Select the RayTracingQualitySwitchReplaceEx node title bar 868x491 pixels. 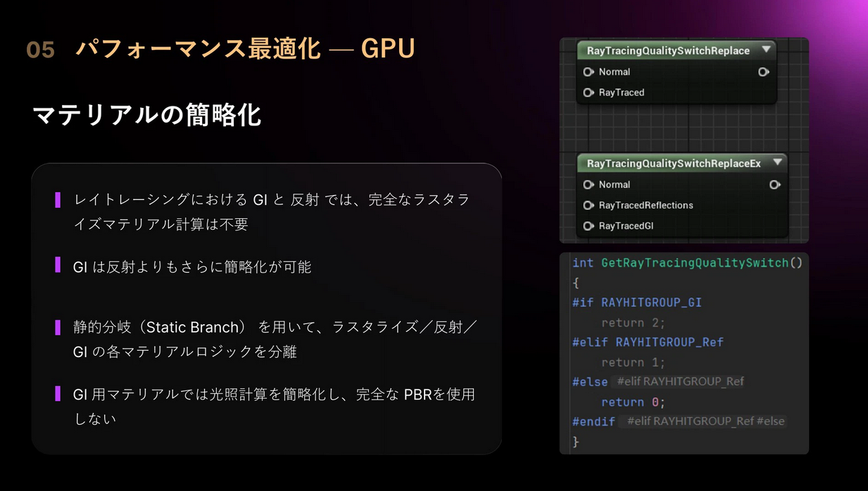[x=673, y=163]
